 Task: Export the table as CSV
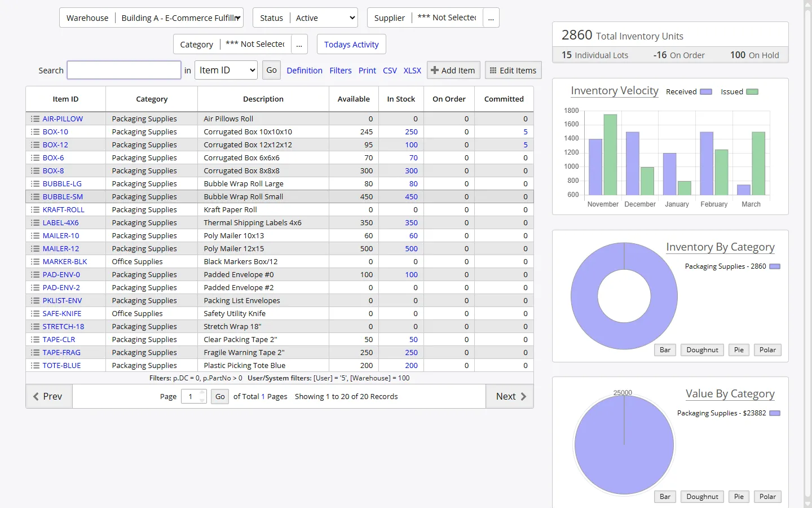(390, 71)
